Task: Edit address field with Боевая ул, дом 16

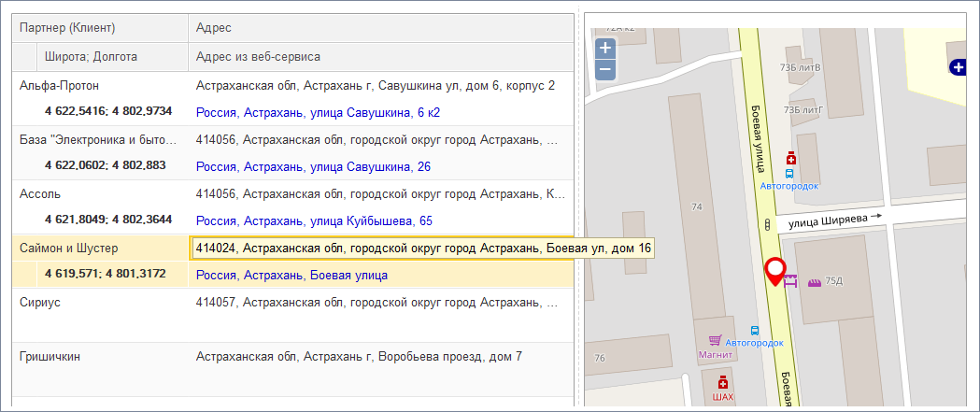Action: click(x=422, y=249)
